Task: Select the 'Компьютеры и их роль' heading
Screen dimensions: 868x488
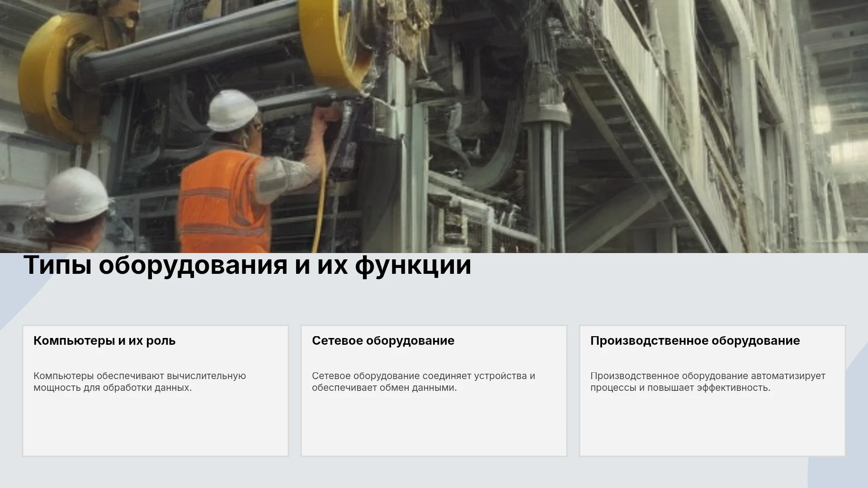Action: [x=104, y=341]
